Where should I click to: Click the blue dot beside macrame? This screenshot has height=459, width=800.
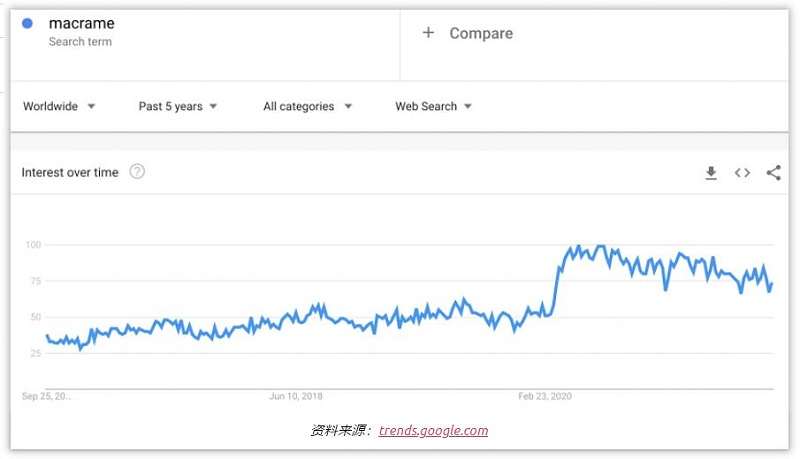tap(28, 24)
